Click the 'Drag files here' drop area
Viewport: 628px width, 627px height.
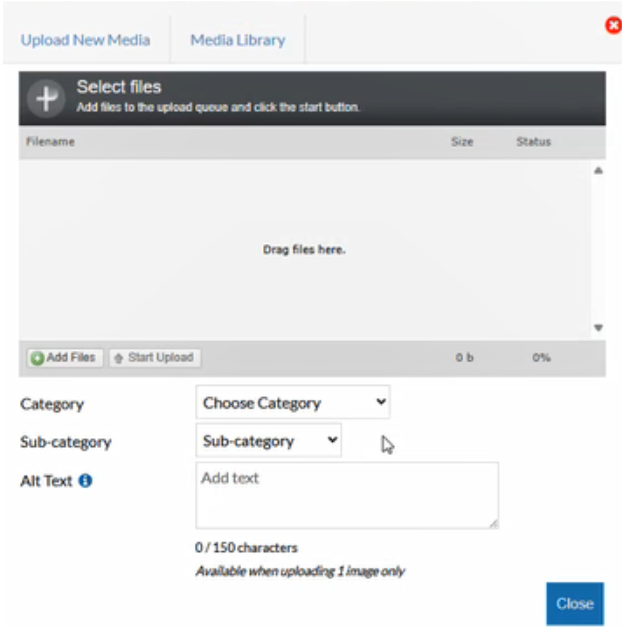[304, 250]
